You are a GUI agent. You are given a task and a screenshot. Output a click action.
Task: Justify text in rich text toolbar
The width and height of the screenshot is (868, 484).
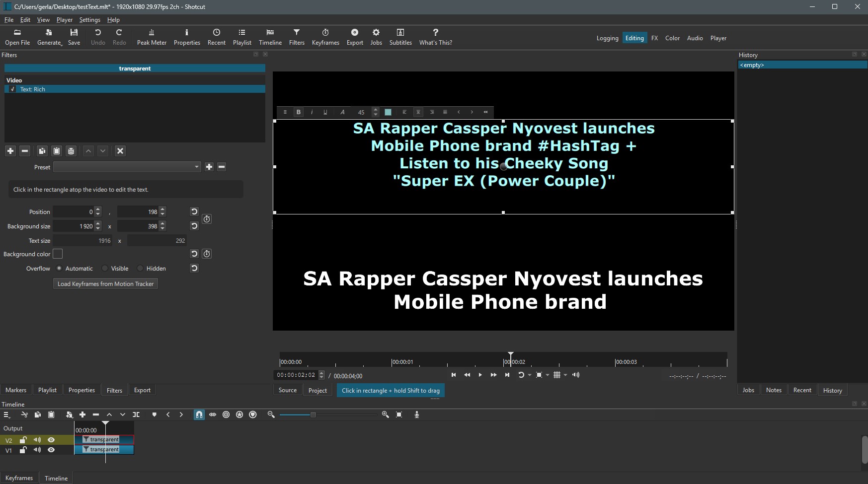tap(445, 112)
